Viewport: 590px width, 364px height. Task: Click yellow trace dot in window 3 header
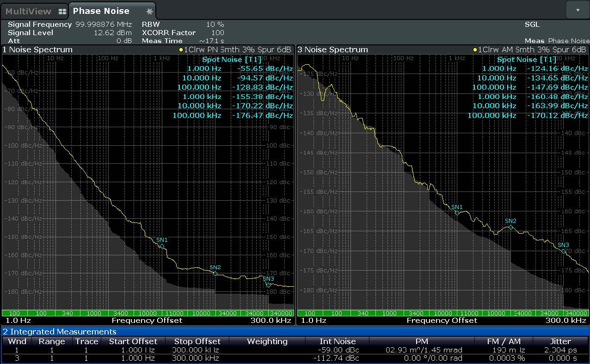pyautogui.click(x=475, y=50)
